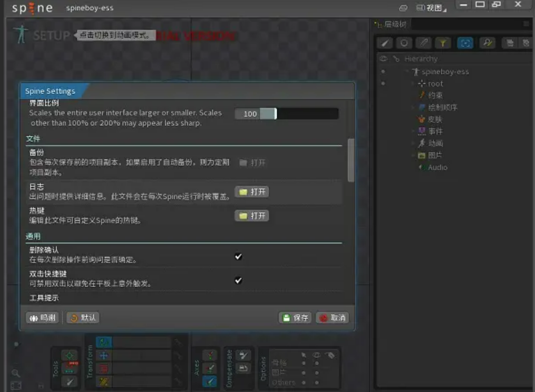
Task: Open the 日志 log file
Action: click(x=252, y=192)
